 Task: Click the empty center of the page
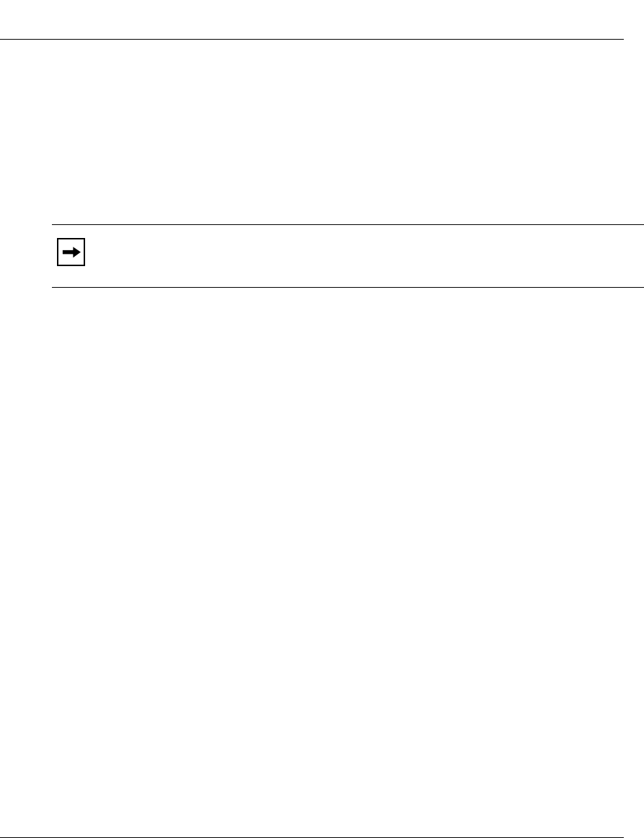[x=322, y=419]
